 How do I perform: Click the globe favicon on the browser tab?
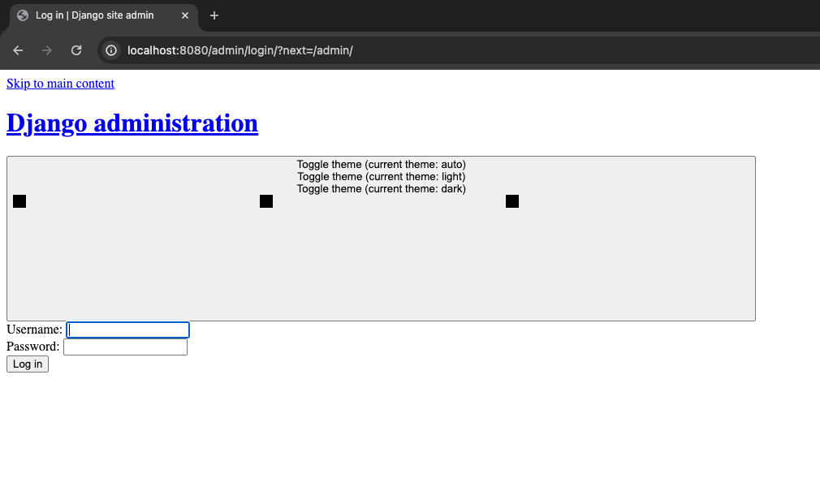(23, 15)
